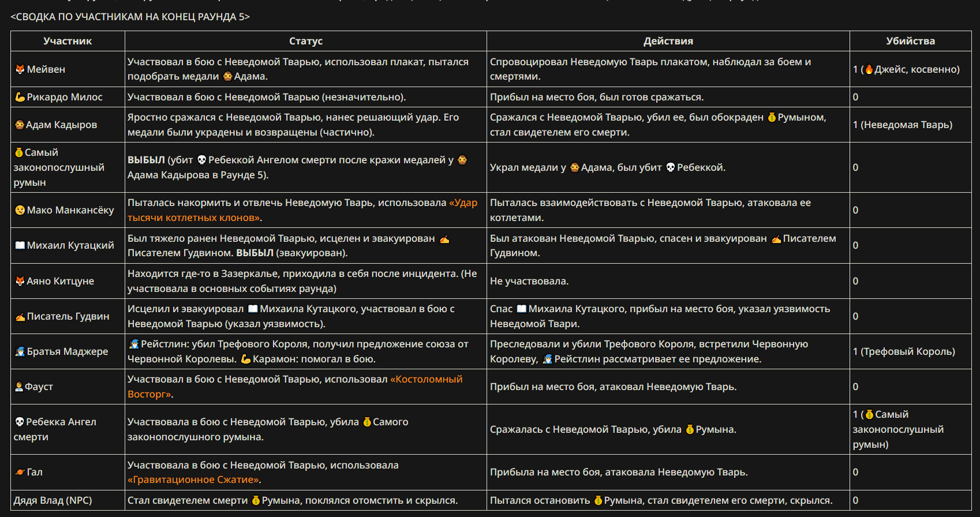980x517 pixels.
Task: Click the bold ВЫБЫЛ (эвакуирован) in Кутацкий's status
Action: tap(291, 253)
